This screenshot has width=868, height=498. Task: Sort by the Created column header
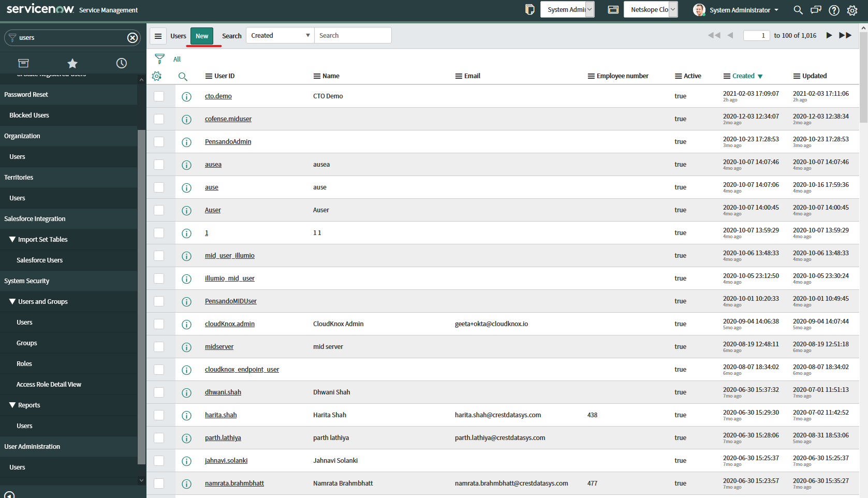(743, 76)
